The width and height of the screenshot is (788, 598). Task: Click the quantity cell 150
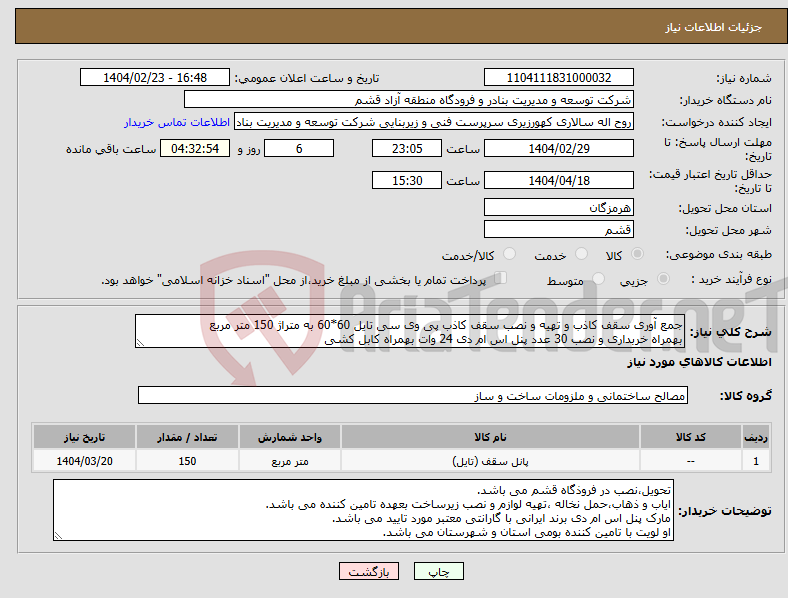pos(187,461)
